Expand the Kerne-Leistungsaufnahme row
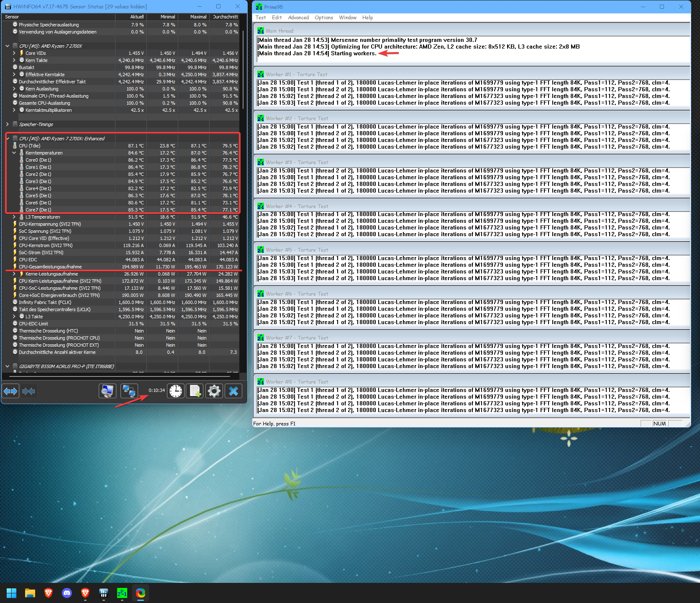Screen dimensions: 700x603 [14, 274]
